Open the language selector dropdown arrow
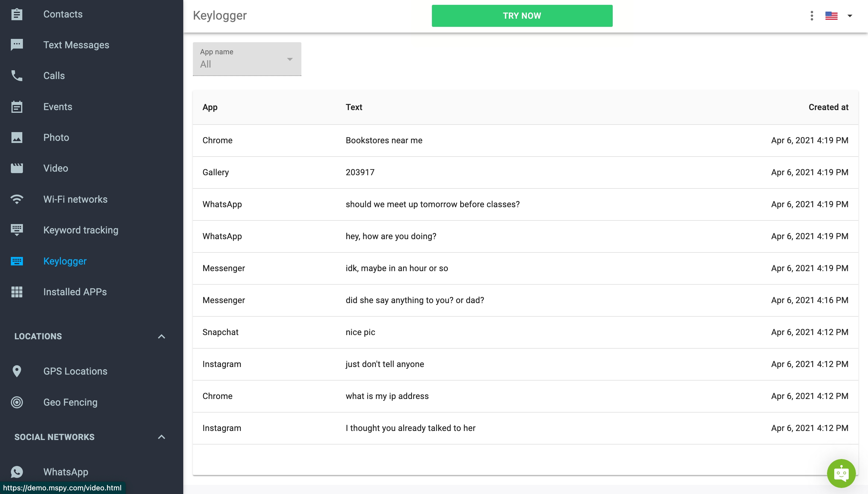Screen dimensions: 868x494 850,16
